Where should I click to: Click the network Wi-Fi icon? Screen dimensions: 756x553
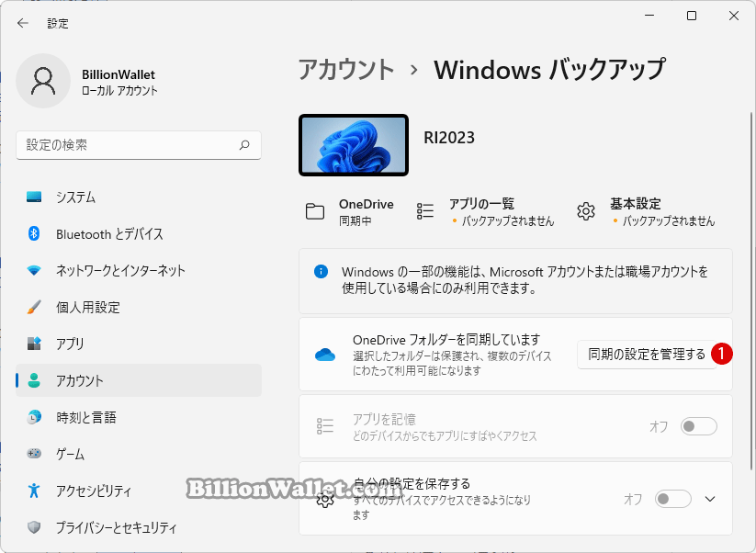pyautogui.click(x=34, y=270)
